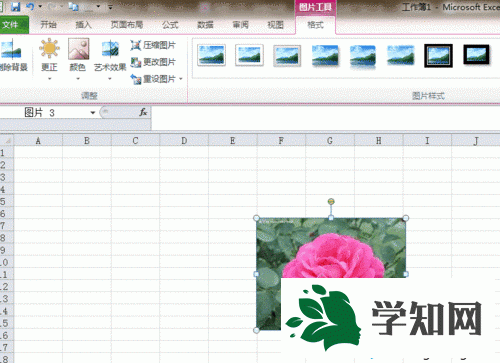Click the fx Insert Function icon
The height and width of the screenshot is (363, 500).
click(x=143, y=112)
